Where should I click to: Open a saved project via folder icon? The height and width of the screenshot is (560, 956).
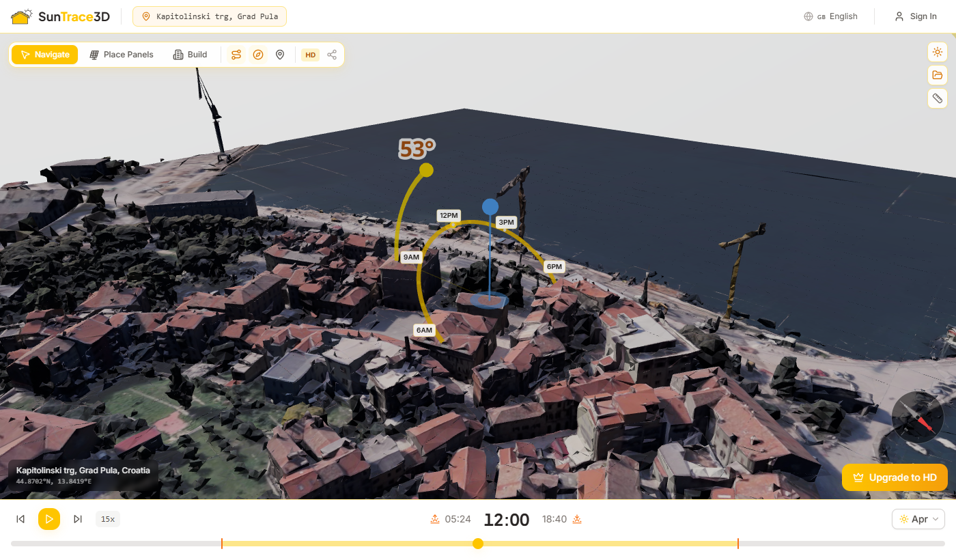coord(937,75)
